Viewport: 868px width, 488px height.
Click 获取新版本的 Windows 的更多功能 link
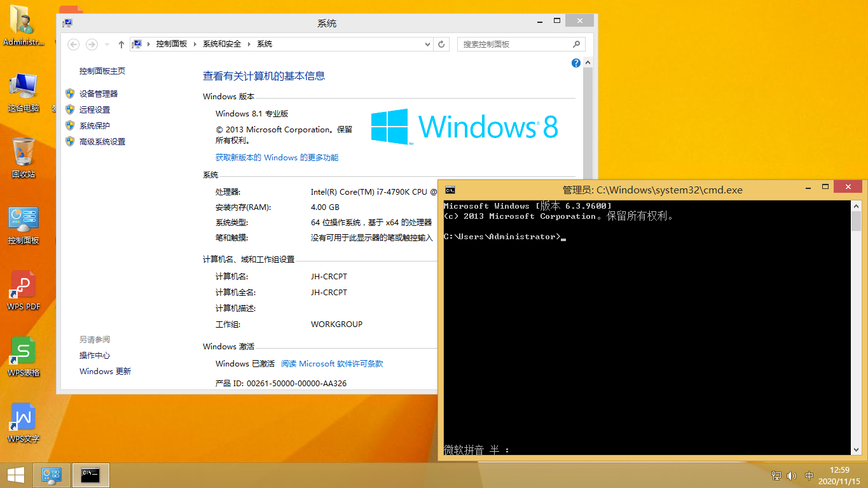coord(277,157)
